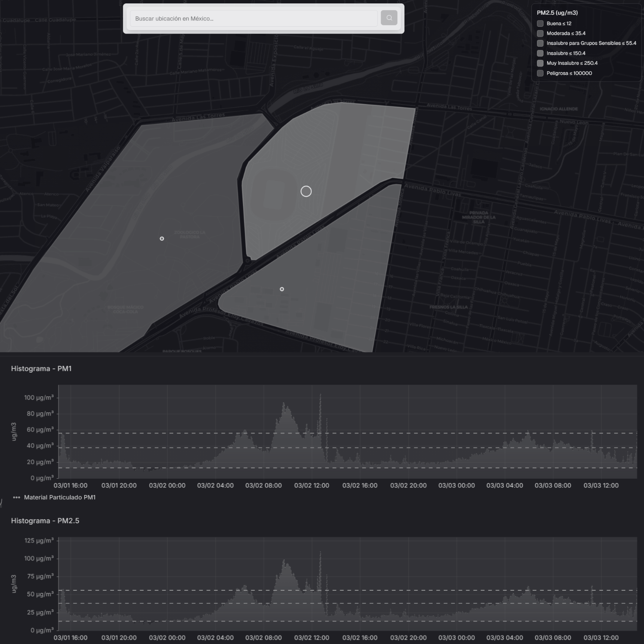The image size is (644, 644).
Task: Click the PM2.5 (ug/m3) legend title
Action: [557, 13]
